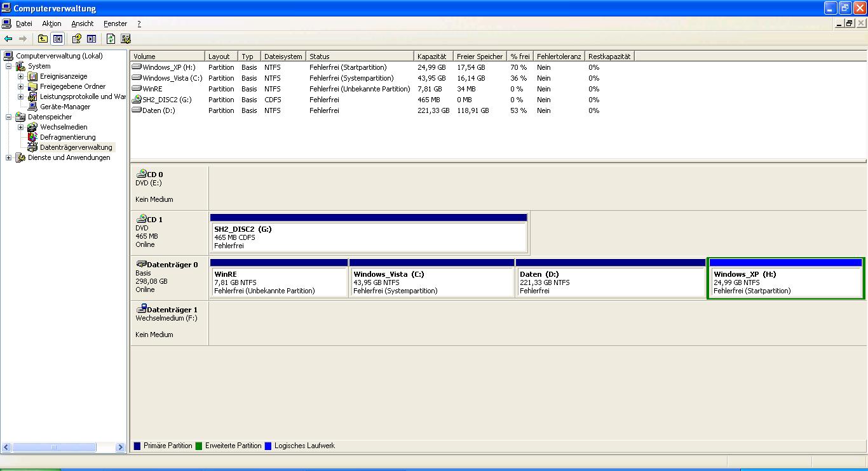
Task: Click the Primäre Partition legend swatch
Action: pyautogui.click(x=137, y=446)
